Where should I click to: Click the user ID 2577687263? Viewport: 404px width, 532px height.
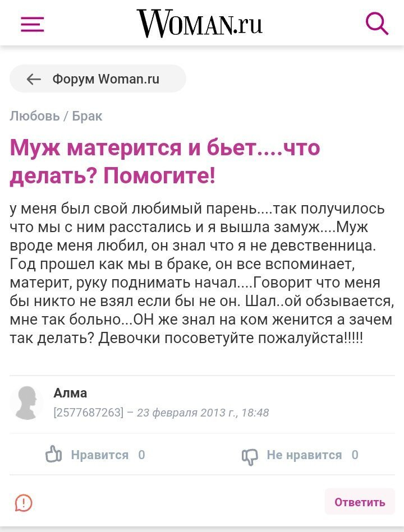click(88, 413)
